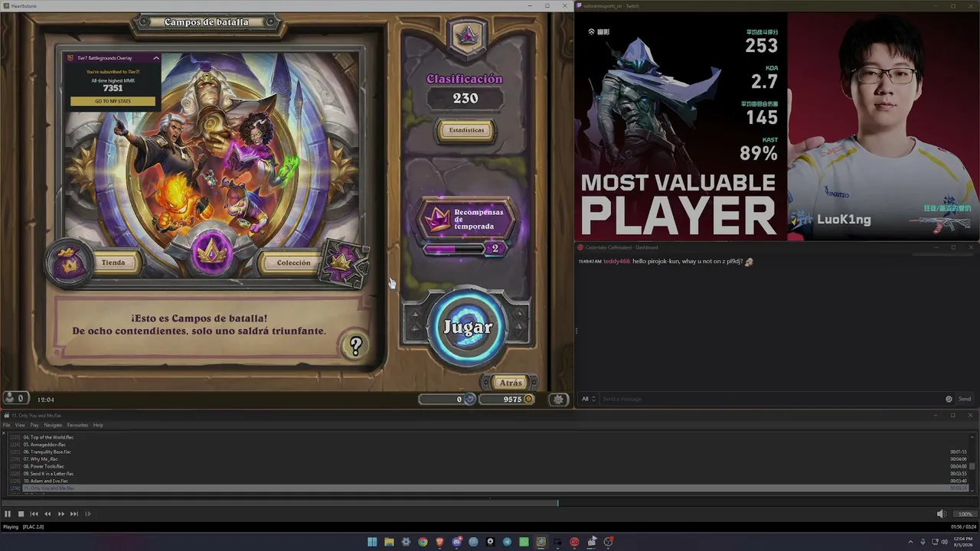Viewport: 980px width, 551px height.
Task: Start a Battlegrounds match with Jugar
Action: click(x=468, y=327)
